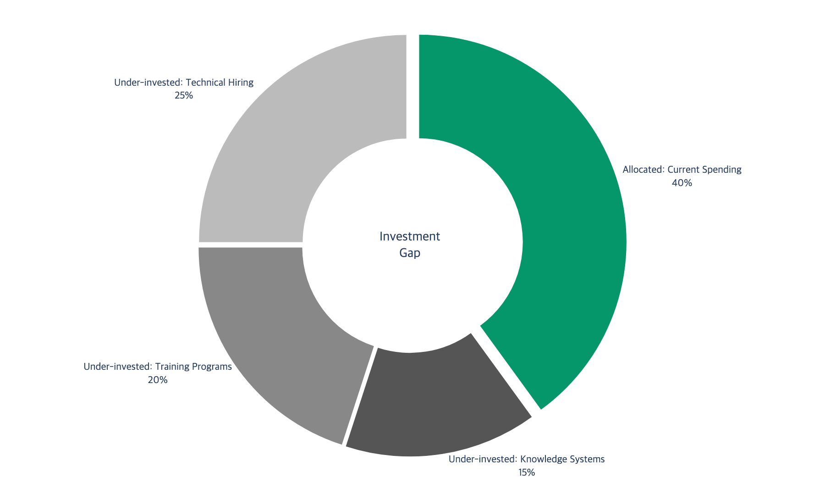The width and height of the screenshot is (825, 504).
Task: Click the 'Under-invested: Technical Hiring' label
Action: point(184,82)
